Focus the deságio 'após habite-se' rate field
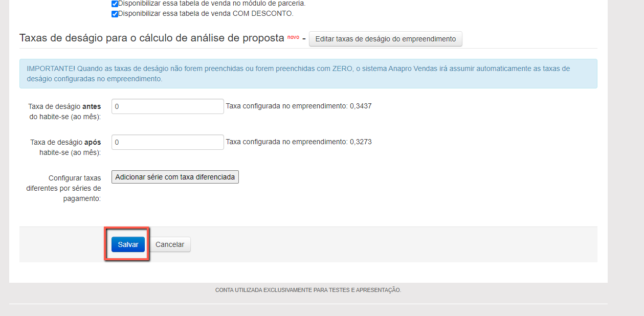 [167, 142]
